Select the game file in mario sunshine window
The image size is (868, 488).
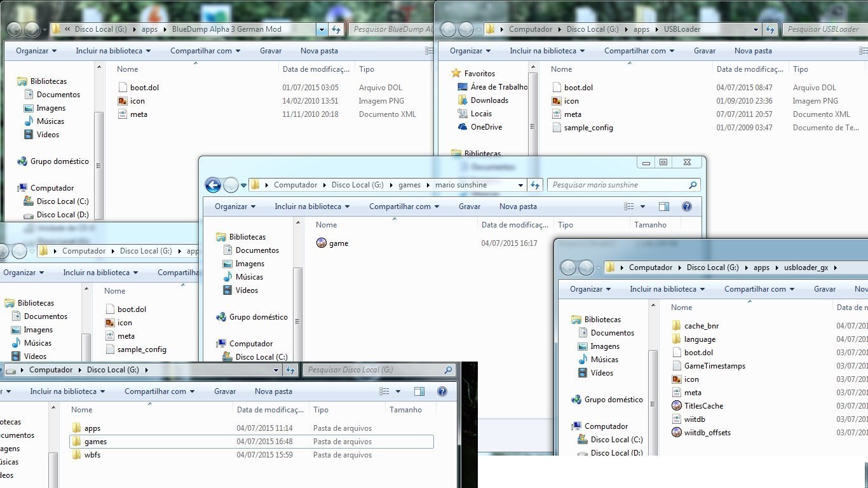tap(332, 243)
